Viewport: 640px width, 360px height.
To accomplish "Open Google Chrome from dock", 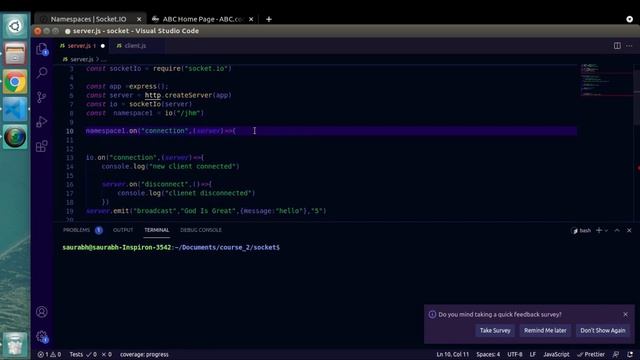I will coord(15,82).
